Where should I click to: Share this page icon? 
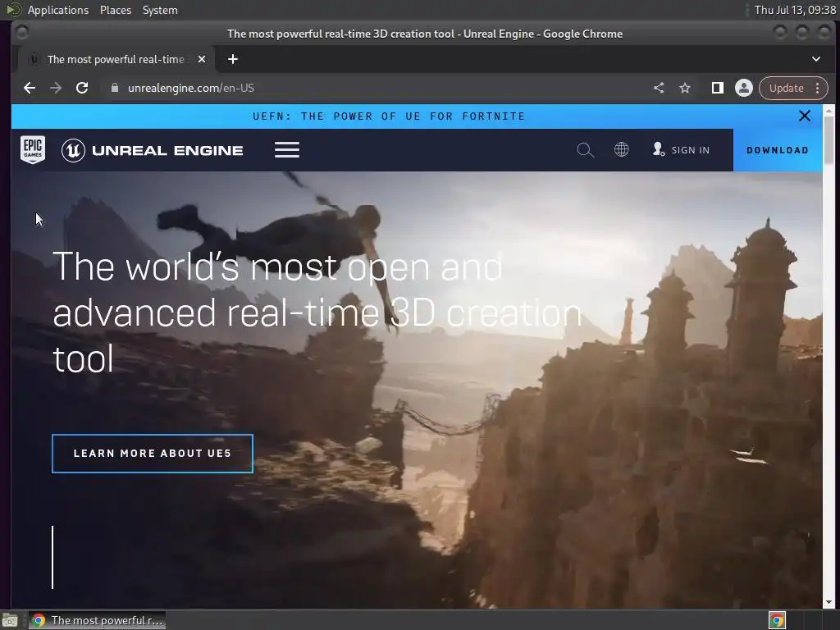point(659,88)
